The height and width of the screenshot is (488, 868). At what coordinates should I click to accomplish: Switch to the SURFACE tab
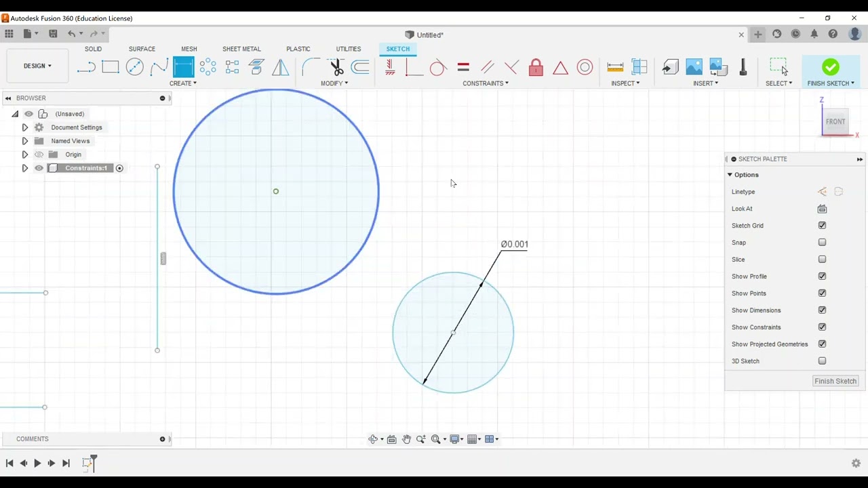pos(142,49)
